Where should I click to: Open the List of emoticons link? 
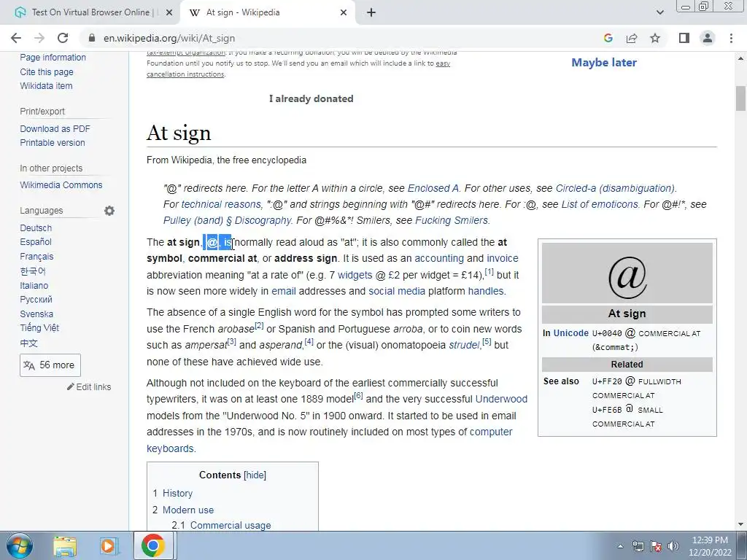pos(600,204)
